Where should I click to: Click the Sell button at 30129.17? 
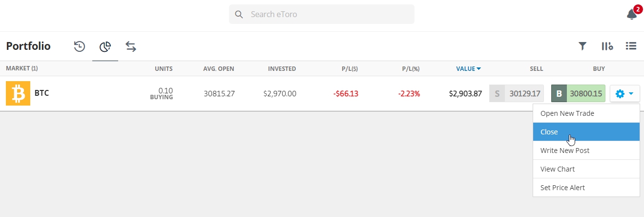point(517,93)
